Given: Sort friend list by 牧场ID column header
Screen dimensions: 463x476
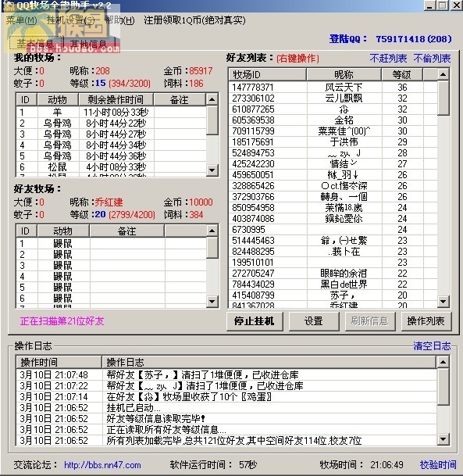Looking at the screenshot, I should click(x=268, y=75).
